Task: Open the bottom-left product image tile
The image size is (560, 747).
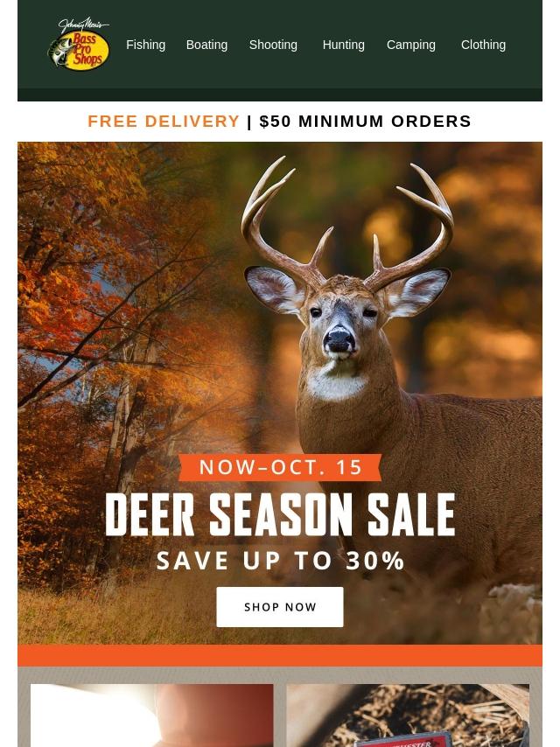Action: (x=152, y=716)
